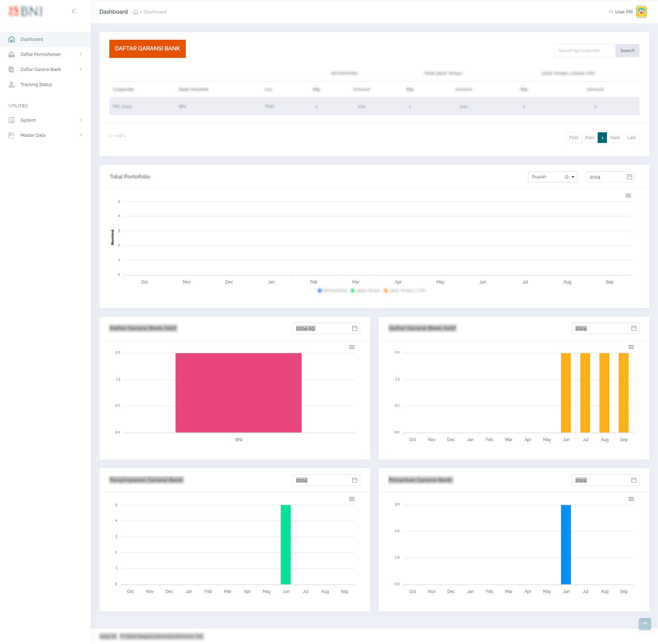This screenshot has height=644, width=658.
Task: Select the Dashboard sidebar item
Action: (32, 39)
